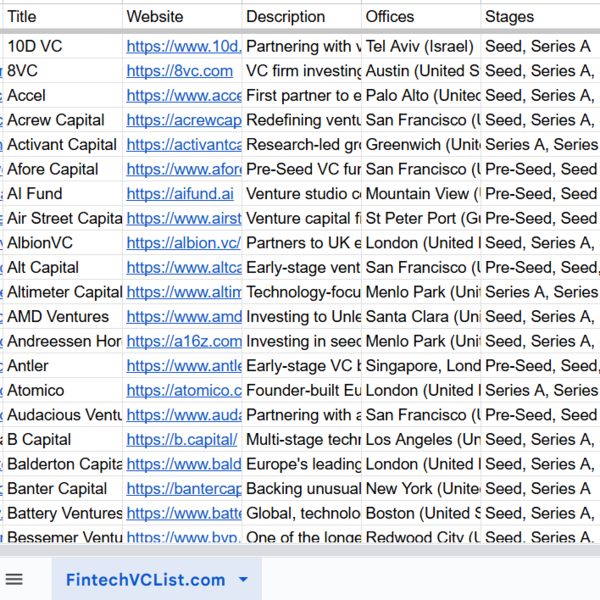The image size is (600, 600).
Task: Open the https://aifund.ai link
Action: tap(180, 194)
